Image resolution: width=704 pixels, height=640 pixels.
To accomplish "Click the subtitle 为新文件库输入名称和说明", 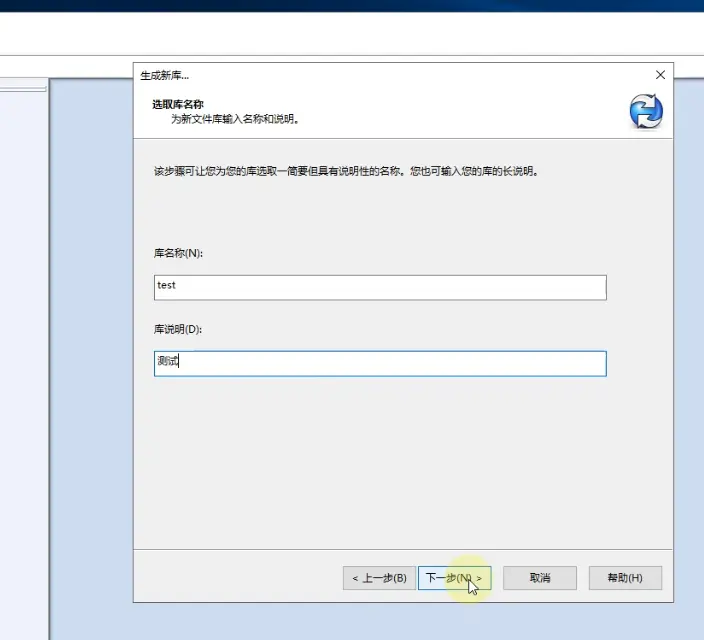I will (235, 119).
